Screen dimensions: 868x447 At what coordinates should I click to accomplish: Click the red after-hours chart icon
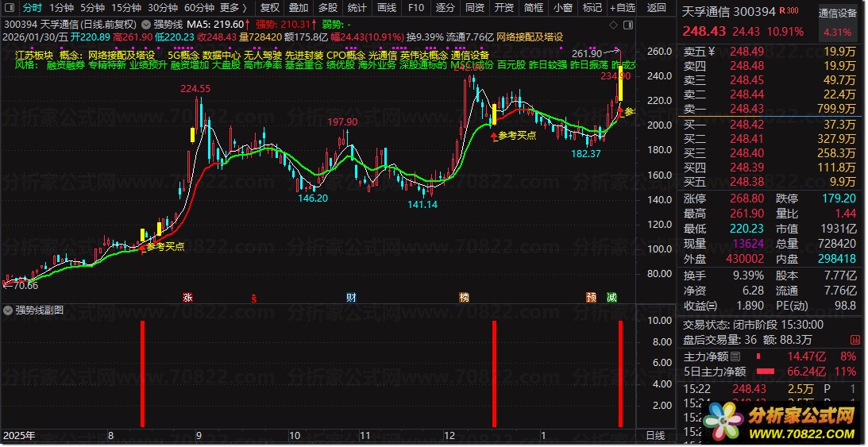click(854, 340)
